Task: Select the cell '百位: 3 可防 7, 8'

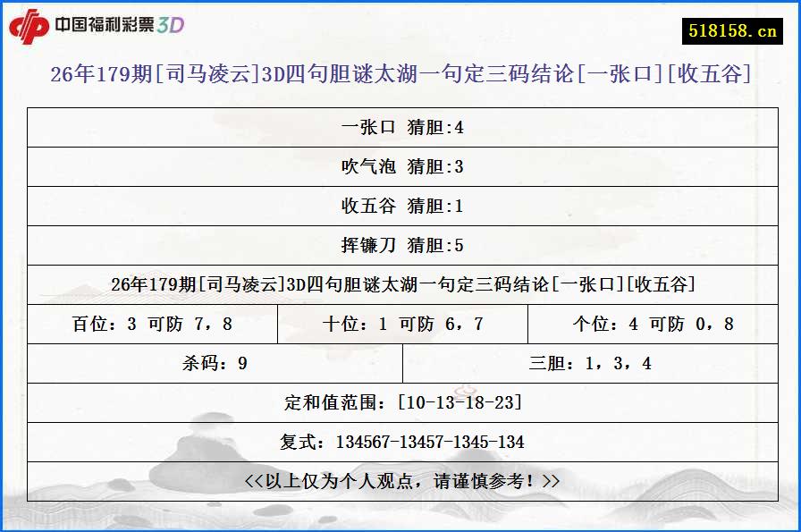Action: tap(152, 324)
